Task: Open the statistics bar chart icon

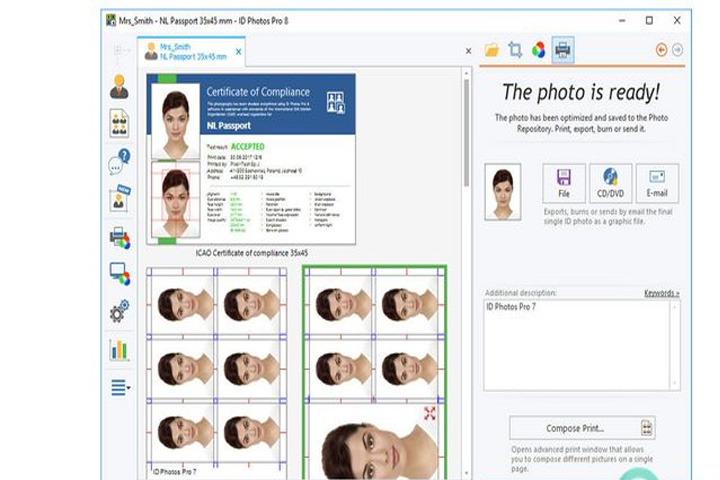Action: (x=119, y=350)
